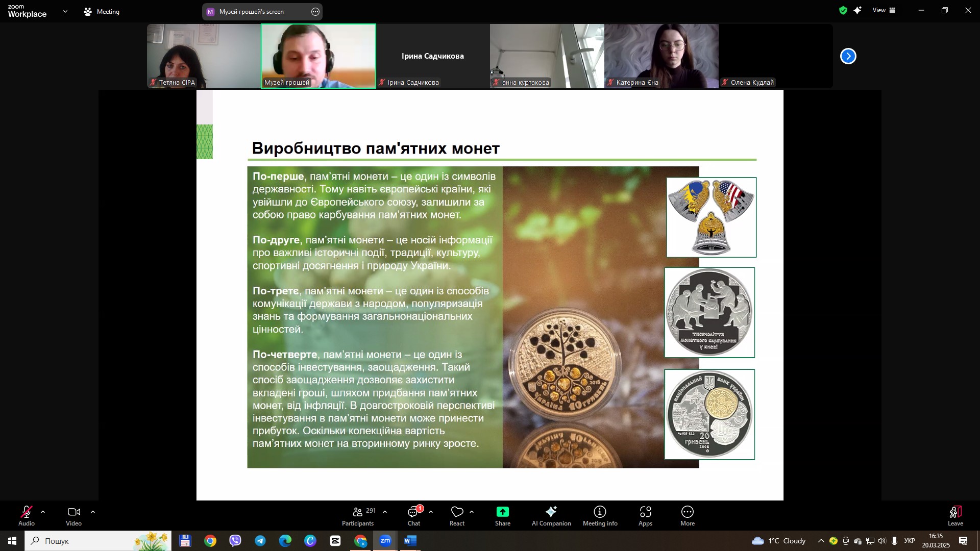The height and width of the screenshot is (551, 980).
Task: Select Катерина Єна's video thumbnail
Action: (661, 56)
